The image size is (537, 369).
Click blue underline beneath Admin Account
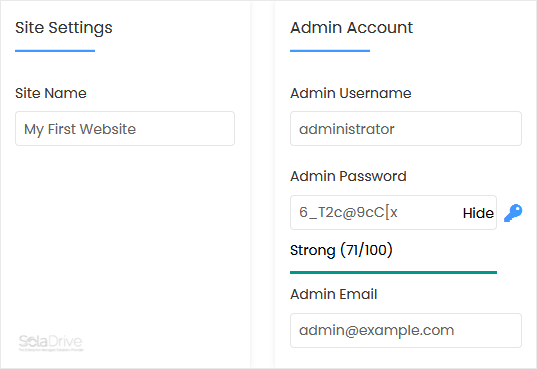pyautogui.click(x=330, y=51)
